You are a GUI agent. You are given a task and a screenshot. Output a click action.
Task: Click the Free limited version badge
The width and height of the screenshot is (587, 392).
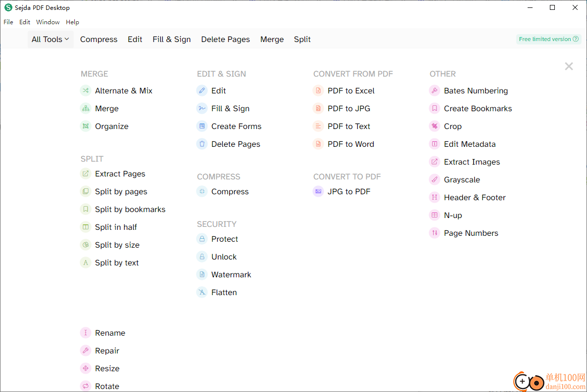548,39
